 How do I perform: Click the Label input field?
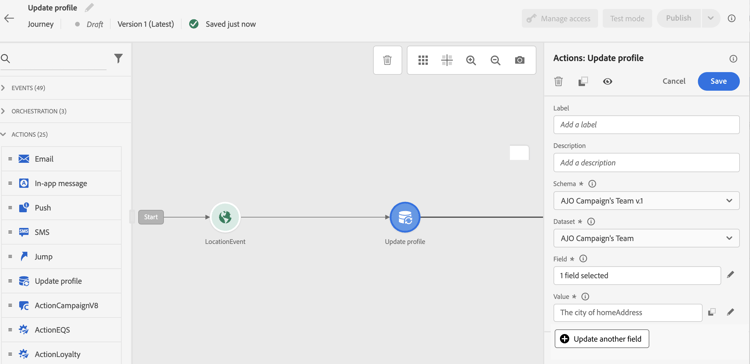pos(646,124)
